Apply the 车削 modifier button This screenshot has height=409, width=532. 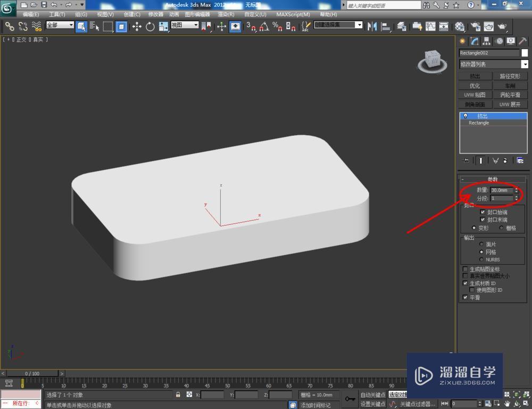[510, 85]
